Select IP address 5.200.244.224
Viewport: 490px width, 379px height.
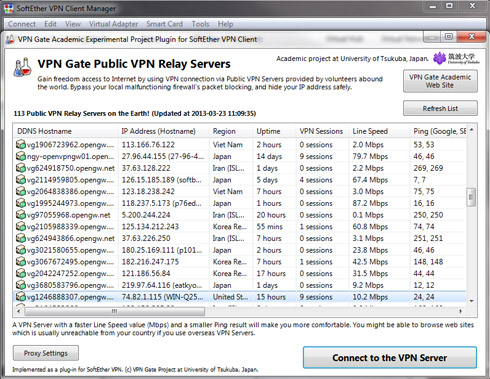click(x=146, y=215)
